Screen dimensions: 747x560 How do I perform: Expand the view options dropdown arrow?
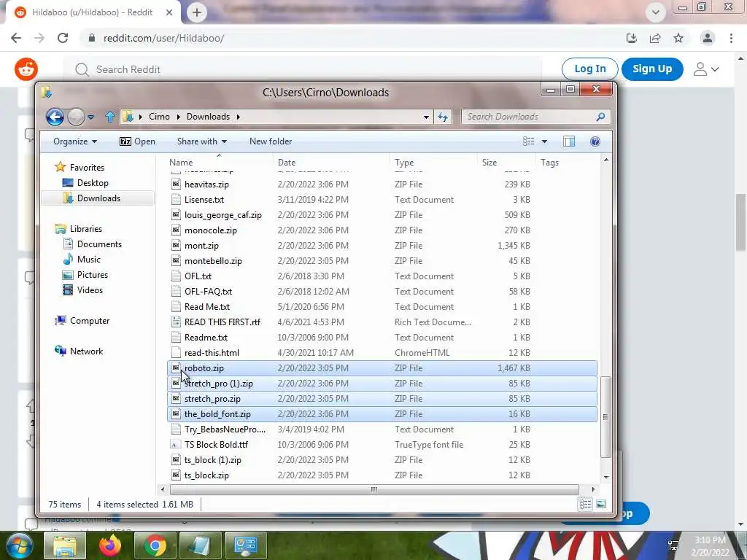coord(544,141)
